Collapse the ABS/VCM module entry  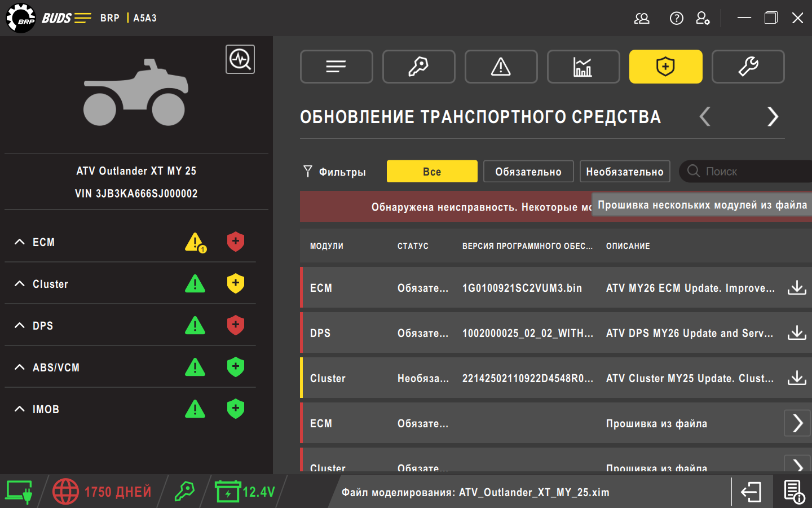point(20,367)
